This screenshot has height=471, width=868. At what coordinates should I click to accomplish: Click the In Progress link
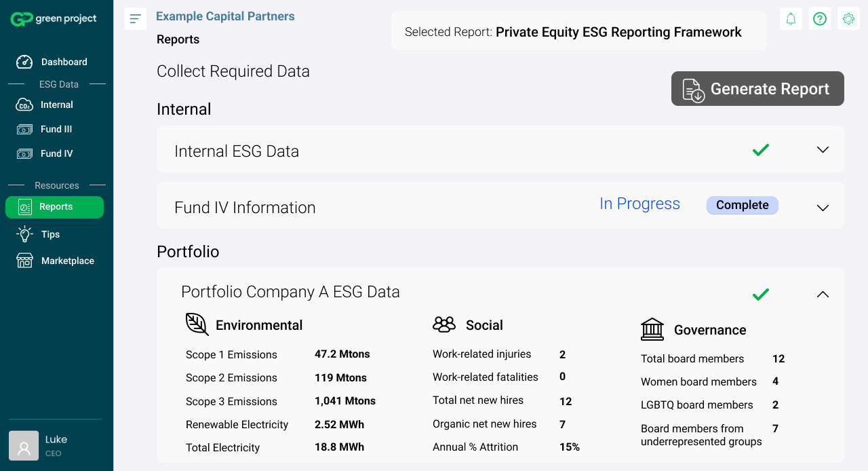click(x=639, y=204)
